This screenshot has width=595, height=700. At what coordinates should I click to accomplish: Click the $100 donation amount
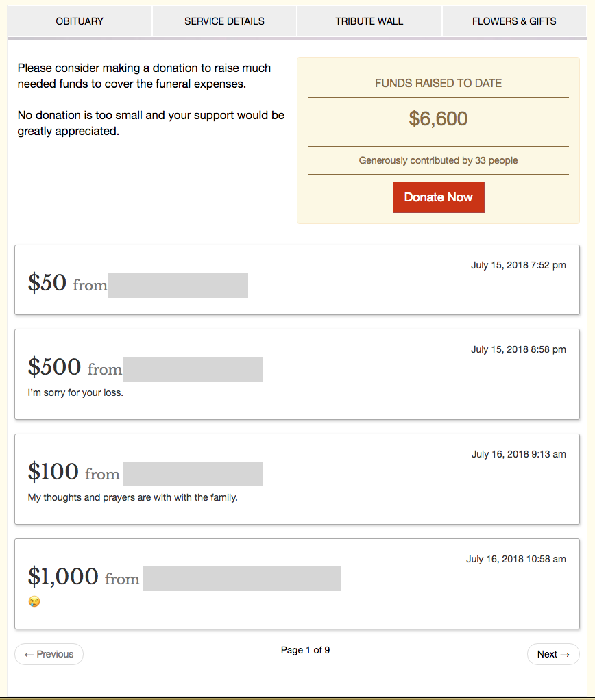pos(53,472)
